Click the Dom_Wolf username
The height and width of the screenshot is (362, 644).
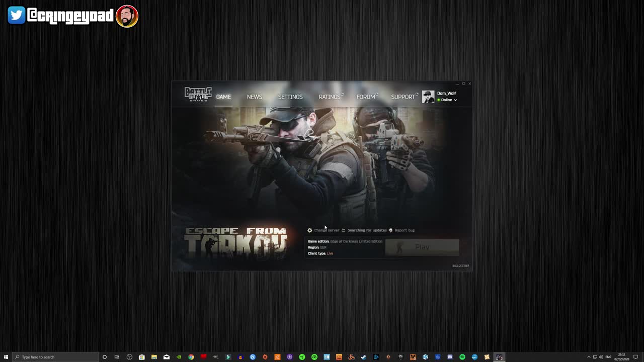[x=447, y=94]
